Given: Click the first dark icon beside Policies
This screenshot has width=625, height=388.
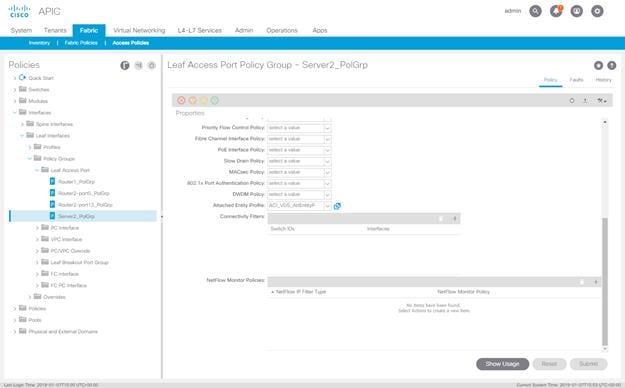Looking at the screenshot, I should point(125,65).
